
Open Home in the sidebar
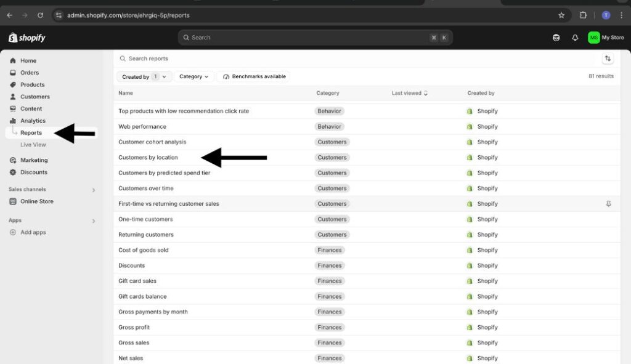28,61
